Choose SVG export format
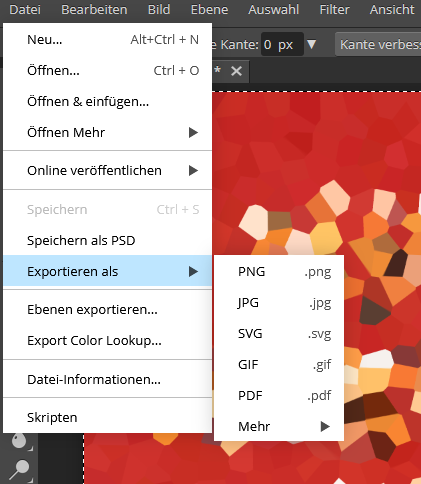Screen dimensions: 421x484 click(x=279, y=334)
